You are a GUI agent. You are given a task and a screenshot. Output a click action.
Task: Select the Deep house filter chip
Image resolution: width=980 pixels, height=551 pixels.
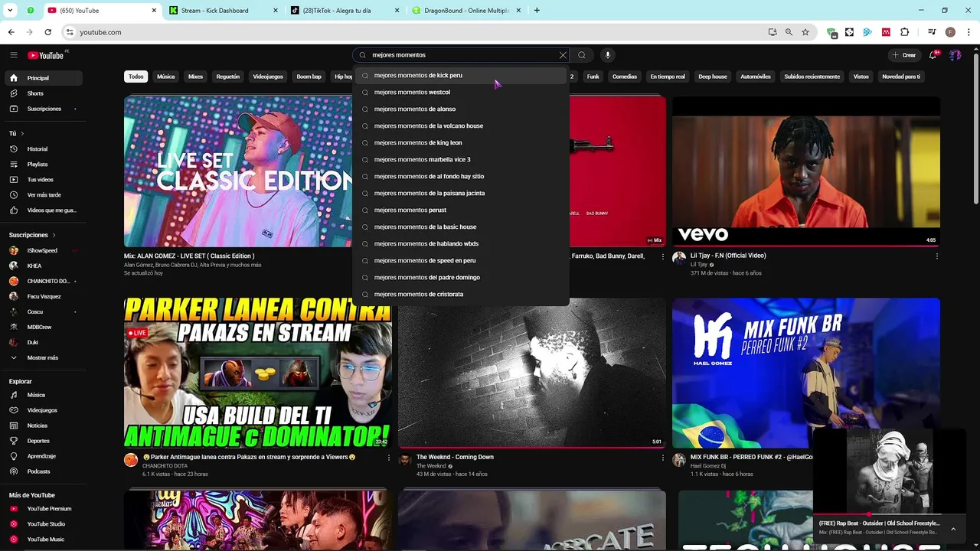(x=713, y=77)
